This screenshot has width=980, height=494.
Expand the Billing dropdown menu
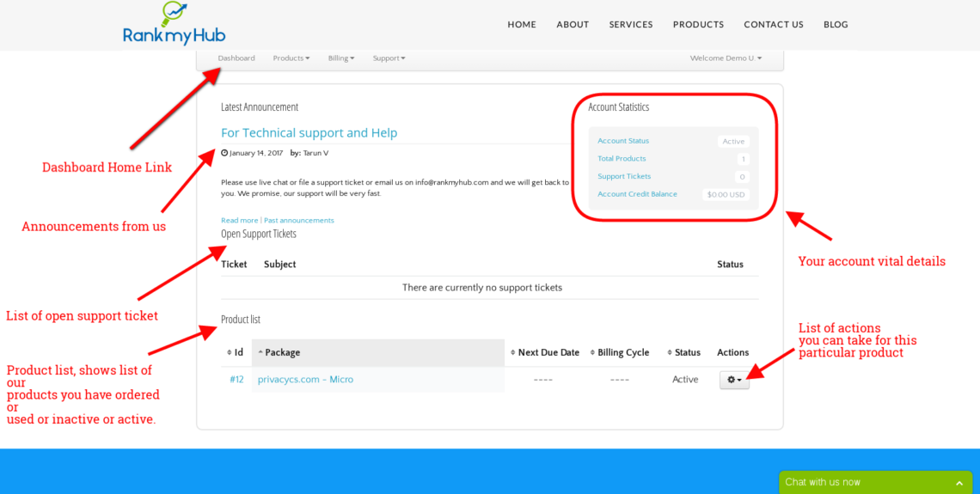click(341, 58)
